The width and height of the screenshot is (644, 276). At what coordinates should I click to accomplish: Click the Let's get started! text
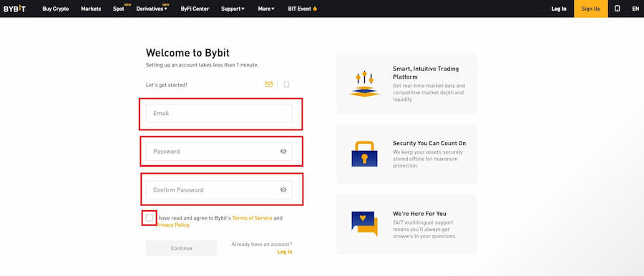[x=166, y=85]
